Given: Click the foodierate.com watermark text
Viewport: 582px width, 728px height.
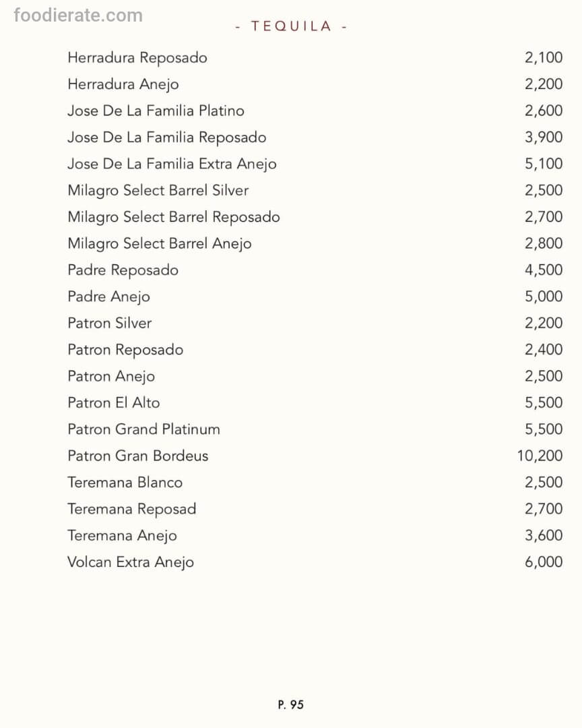Looking at the screenshot, I should (x=78, y=15).
